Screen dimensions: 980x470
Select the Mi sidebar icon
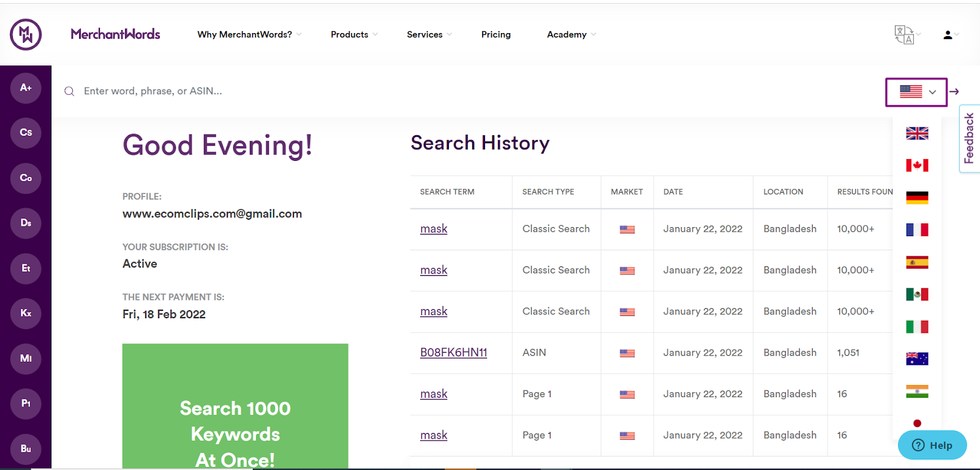click(x=26, y=358)
